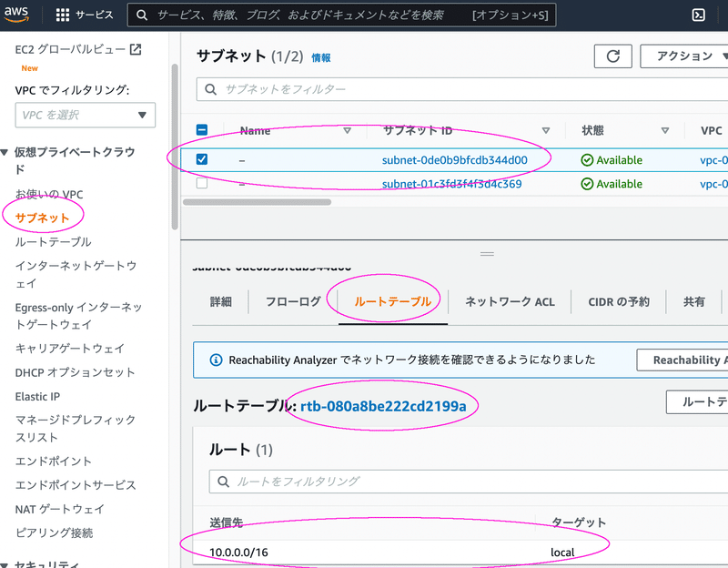Open マネージドプレフィックスリスト in sidebar
Screen dimensions: 728x568
(76, 428)
